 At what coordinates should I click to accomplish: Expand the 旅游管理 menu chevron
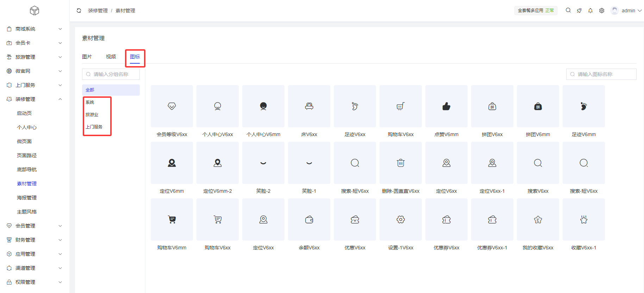60,57
